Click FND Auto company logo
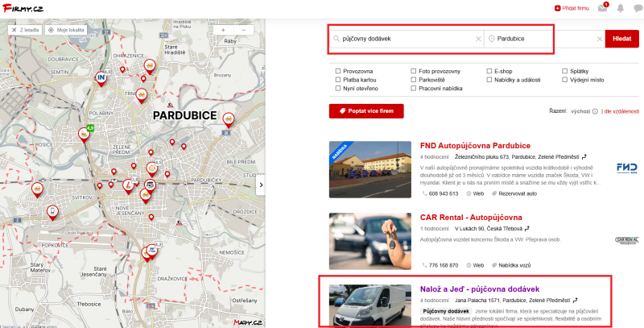Screen dimensions: 644x328 [627, 168]
